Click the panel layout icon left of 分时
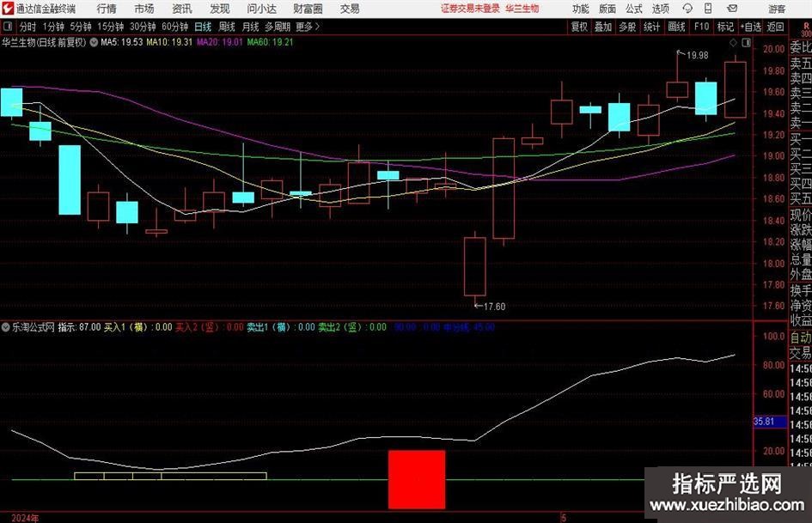The height and width of the screenshot is (523, 812). click(x=9, y=27)
